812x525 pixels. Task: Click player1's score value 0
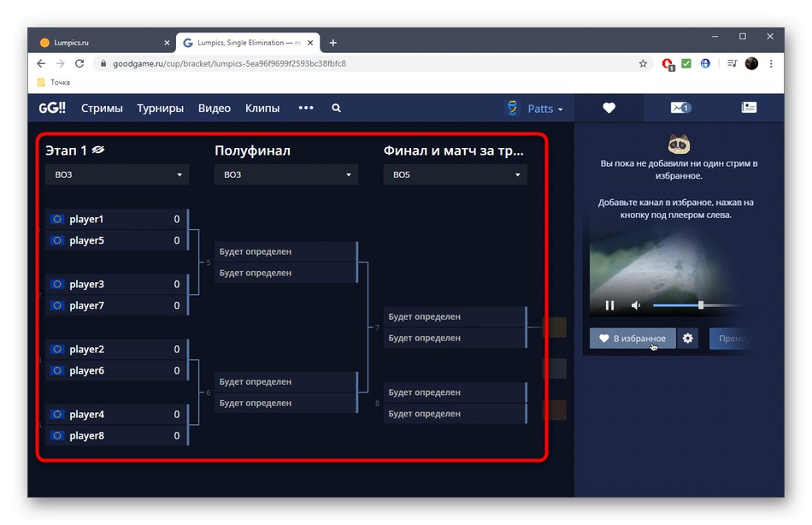pos(177,219)
